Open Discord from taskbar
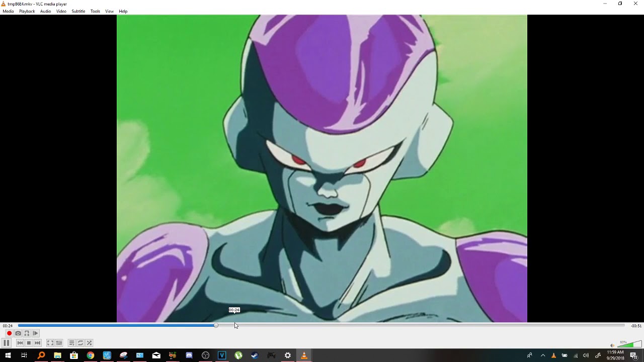This screenshot has height=362, width=644. click(x=189, y=355)
